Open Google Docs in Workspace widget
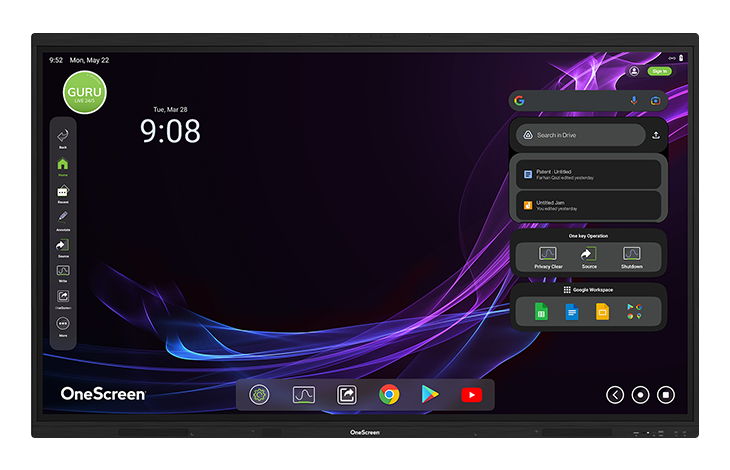This screenshot has width=730, height=470. point(572,311)
